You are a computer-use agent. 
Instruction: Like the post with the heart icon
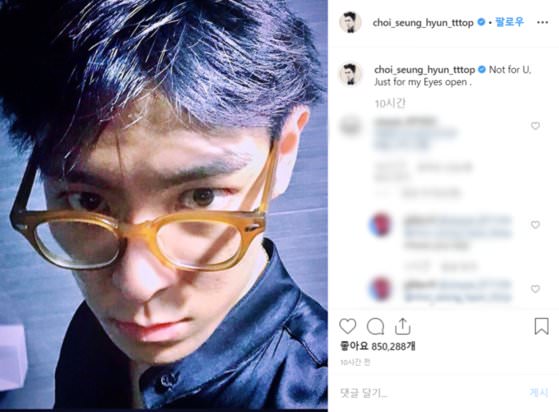tap(348, 326)
